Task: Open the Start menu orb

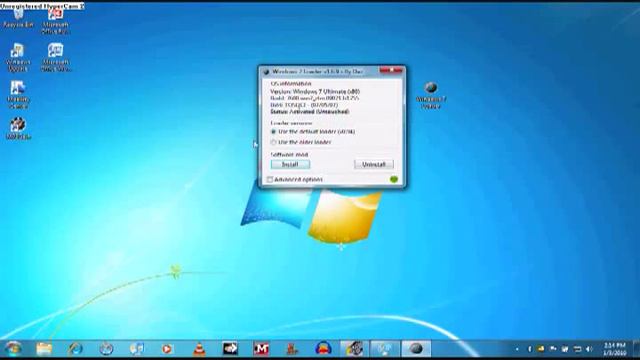Action: point(13,349)
